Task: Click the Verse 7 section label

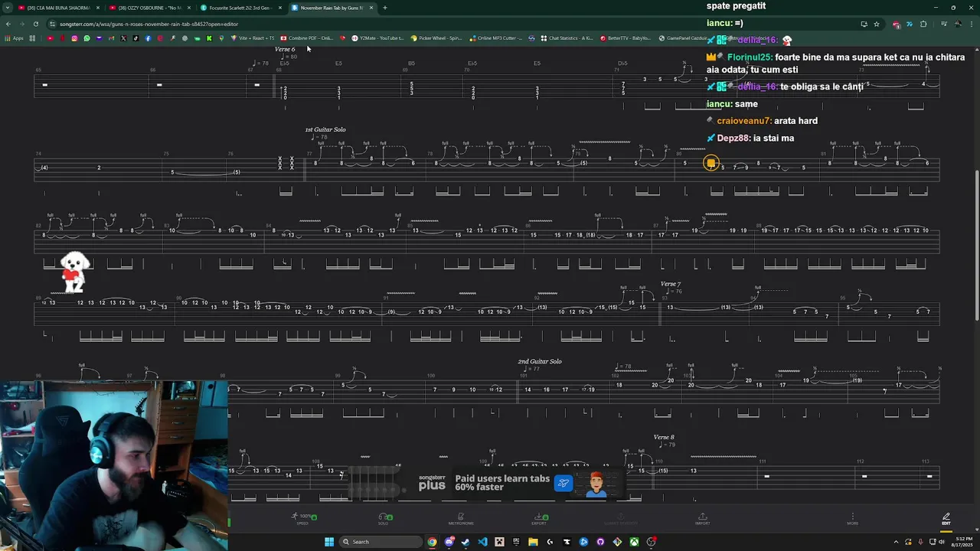Action: (671, 284)
